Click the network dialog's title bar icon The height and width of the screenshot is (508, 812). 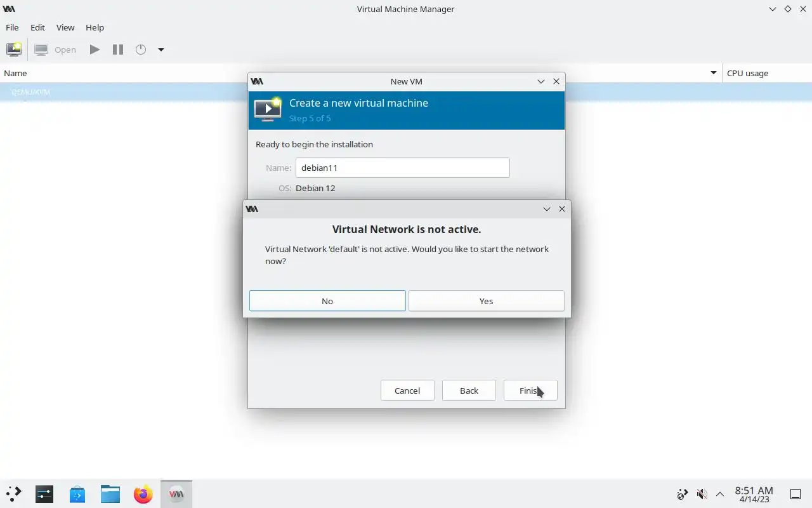252,209
